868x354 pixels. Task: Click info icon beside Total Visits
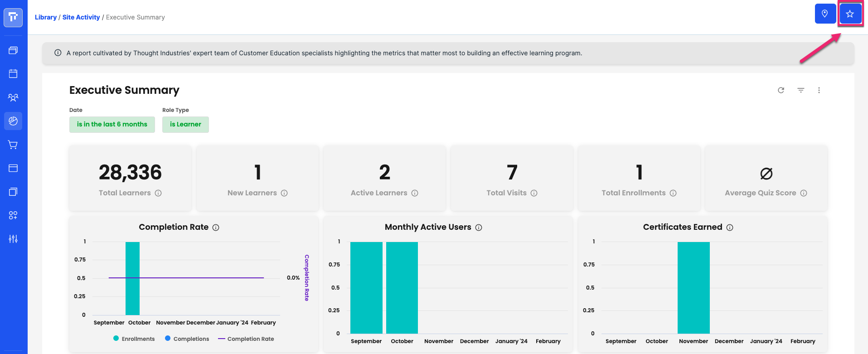click(534, 193)
